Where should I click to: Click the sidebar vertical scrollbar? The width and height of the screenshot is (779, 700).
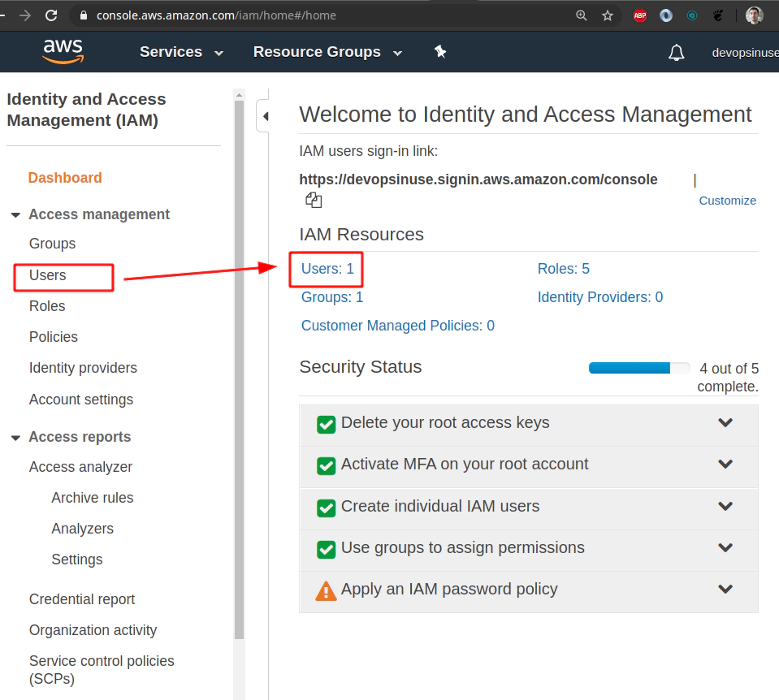point(239,370)
